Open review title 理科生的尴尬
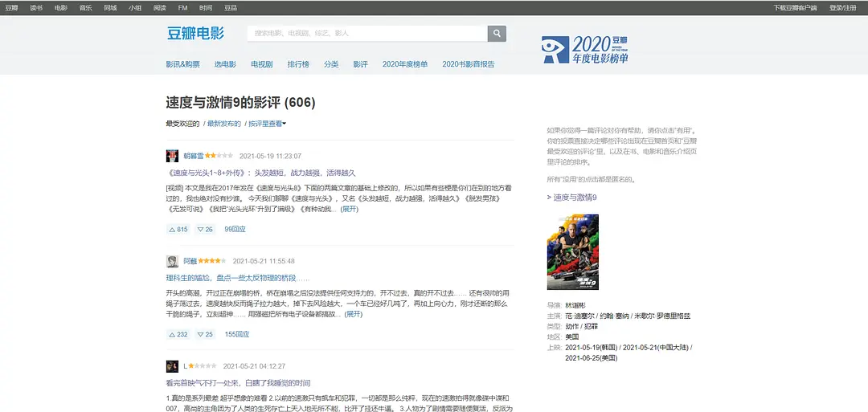 point(237,278)
